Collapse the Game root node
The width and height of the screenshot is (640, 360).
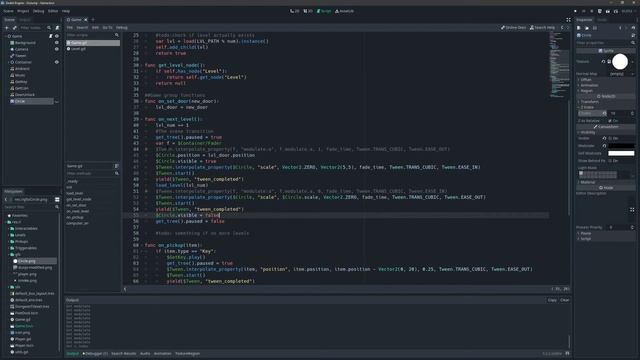coord(6,36)
